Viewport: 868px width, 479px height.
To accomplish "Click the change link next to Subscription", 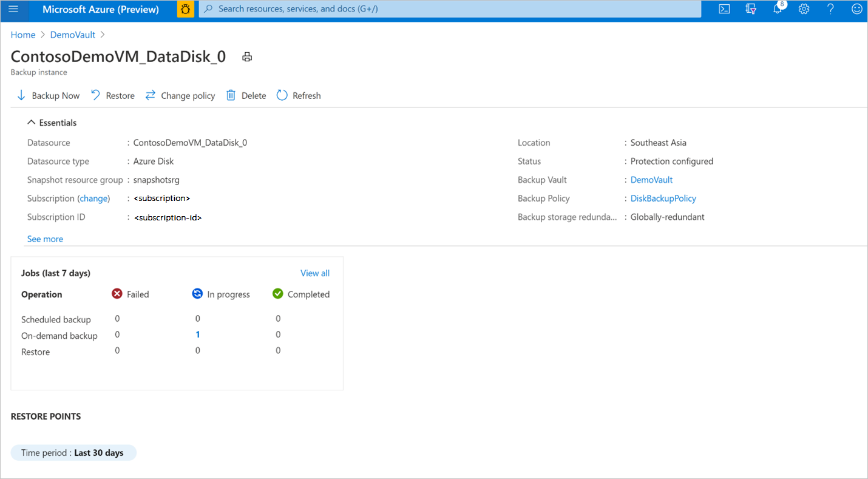I will [x=93, y=199].
